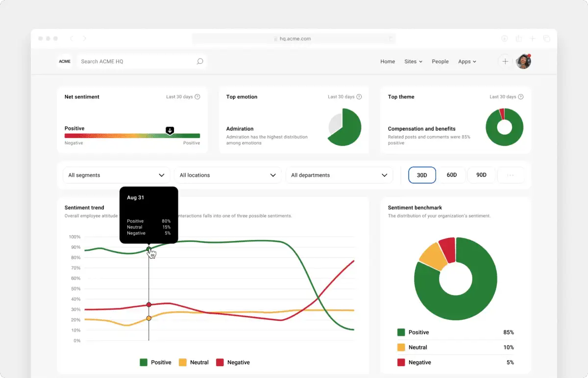This screenshot has height=378, width=588.
Task: Click the Admiration pie chart
Action: [344, 127]
